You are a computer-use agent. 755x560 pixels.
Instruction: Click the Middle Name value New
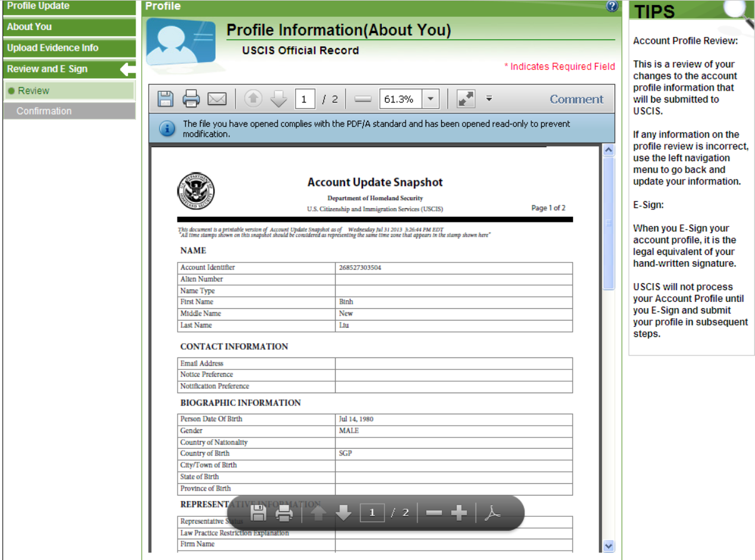coord(346,314)
